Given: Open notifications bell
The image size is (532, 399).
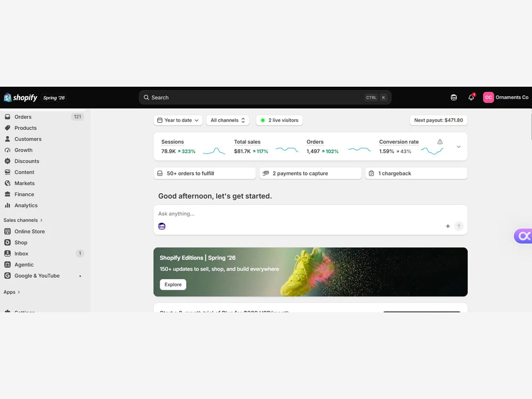Looking at the screenshot, I should (471, 97).
